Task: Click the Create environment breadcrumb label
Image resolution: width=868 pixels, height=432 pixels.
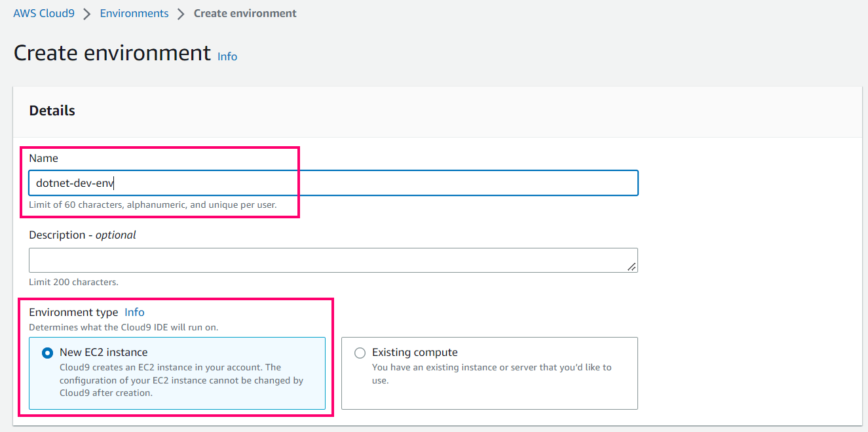Action: pyautogui.click(x=244, y=12)
